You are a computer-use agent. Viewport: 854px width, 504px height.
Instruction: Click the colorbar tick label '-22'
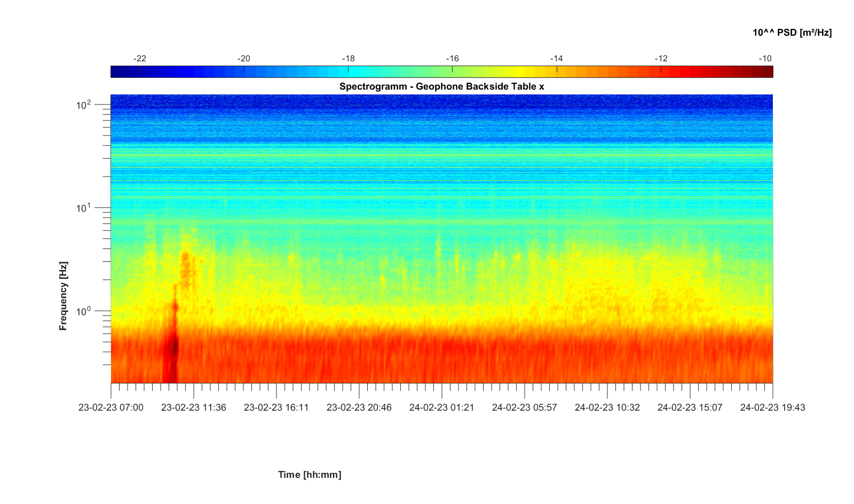pos(139,59)
